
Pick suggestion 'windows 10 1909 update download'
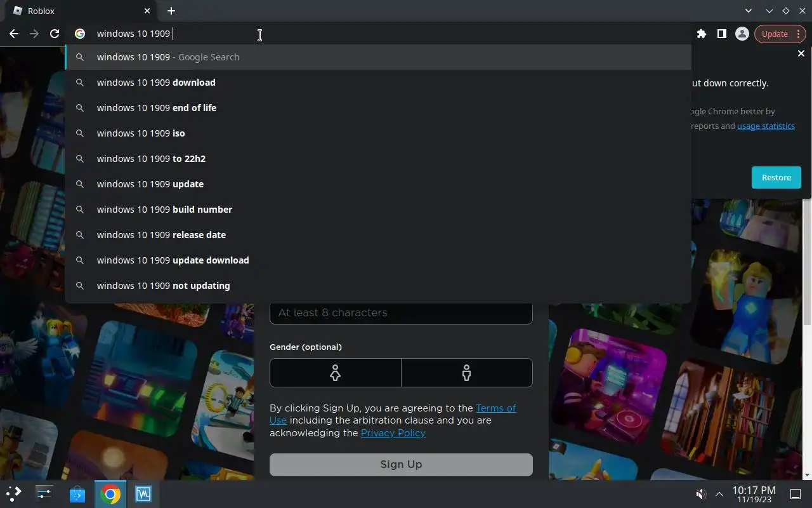coord(378,260)
